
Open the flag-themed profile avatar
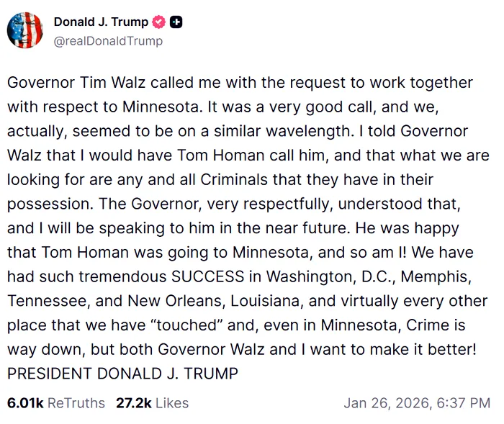(25, 31)
